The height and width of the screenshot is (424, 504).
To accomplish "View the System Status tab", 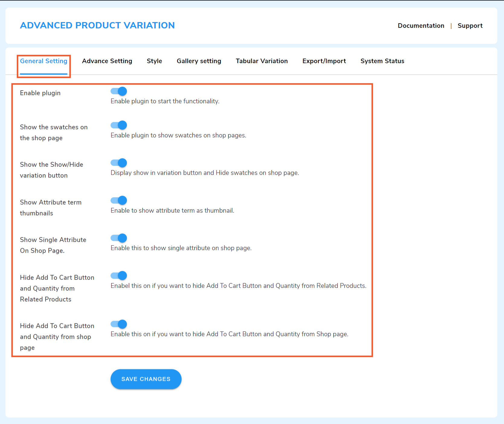I will pos(382,61).
